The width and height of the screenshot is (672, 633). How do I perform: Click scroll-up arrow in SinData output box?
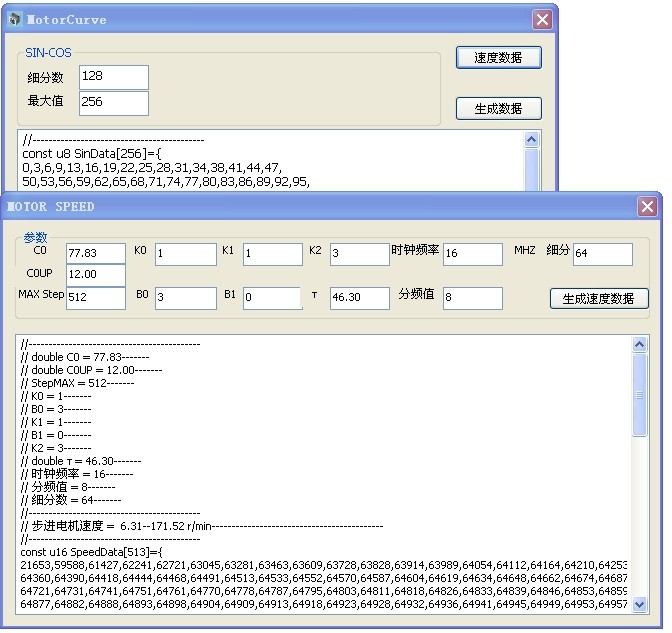click(531, 139)
